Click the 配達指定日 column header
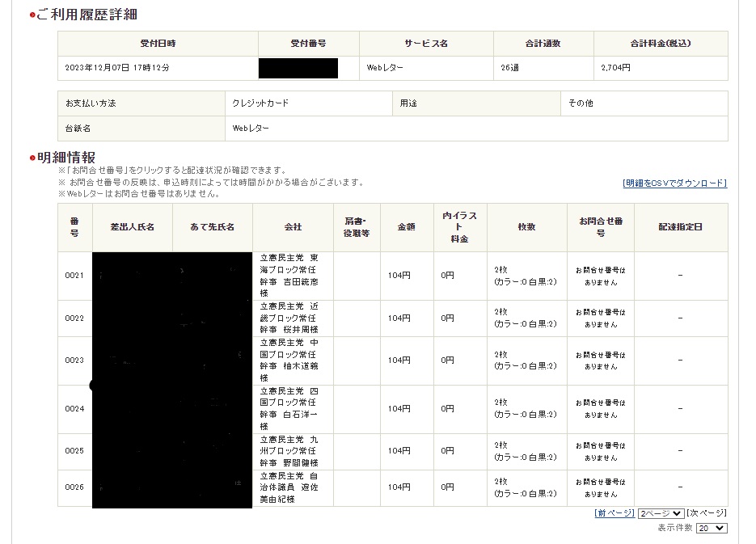Screen dimensions: 756x544 click(x=680, y=227)
